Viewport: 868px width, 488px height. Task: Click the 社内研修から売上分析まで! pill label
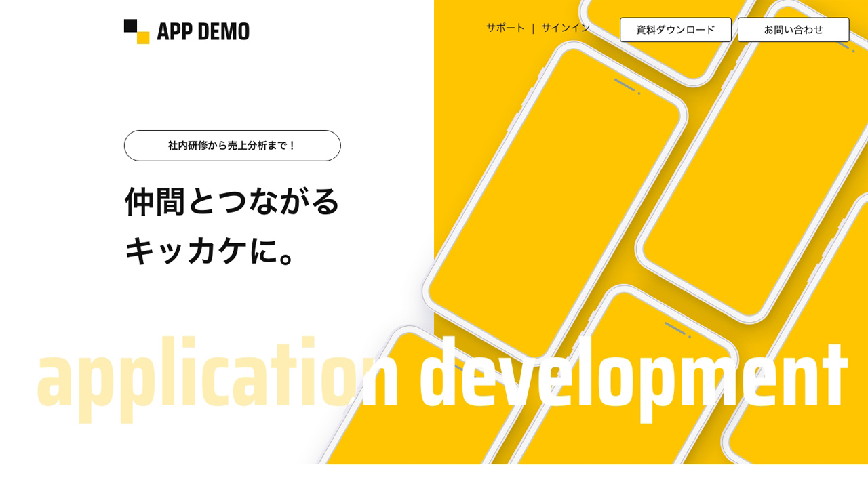(233, 146)
